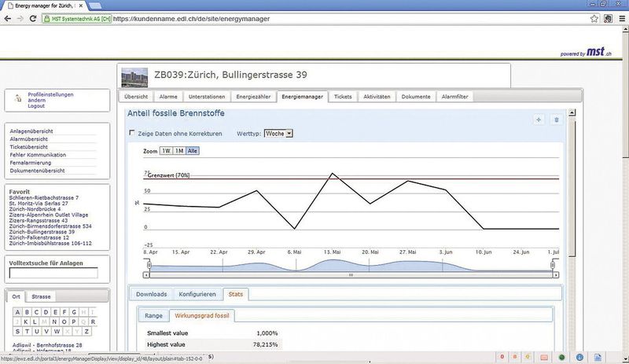Open favorite Schlieren-Rietbachstrasse 7

coord(44,198)
